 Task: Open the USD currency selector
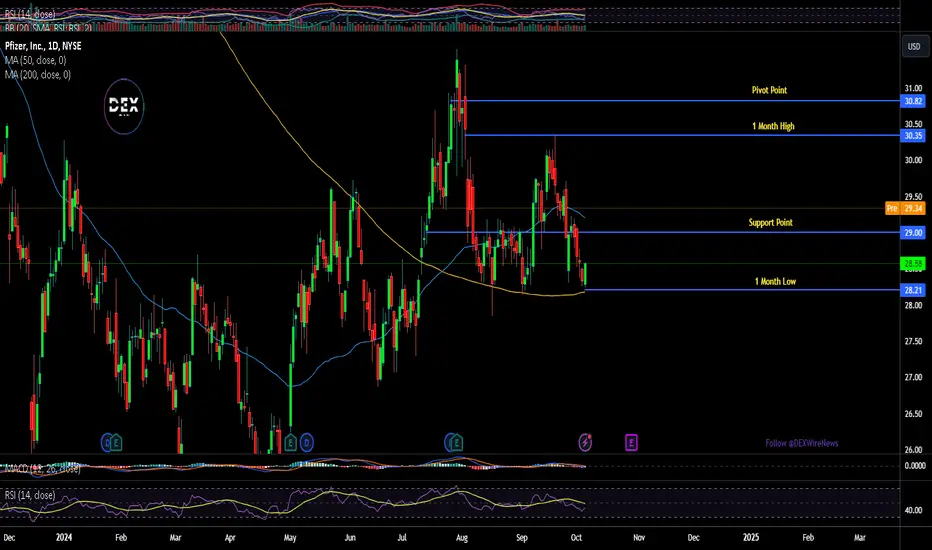914,46
